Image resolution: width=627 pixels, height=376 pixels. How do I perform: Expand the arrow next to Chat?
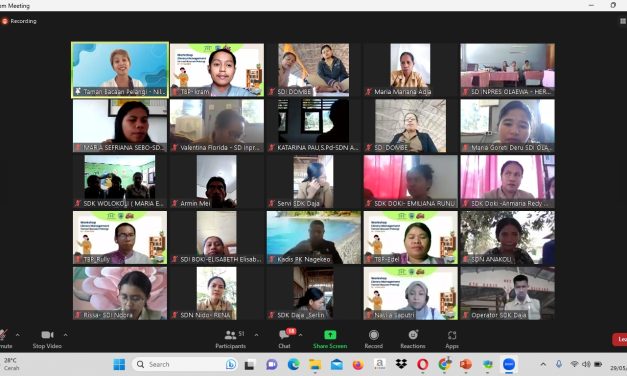(300, 335)
